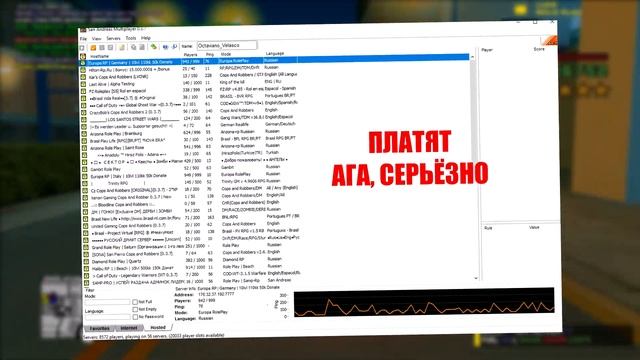Select the Gambit Role Play server
Viewport: 640px width, 360px height.
(106, 169)
